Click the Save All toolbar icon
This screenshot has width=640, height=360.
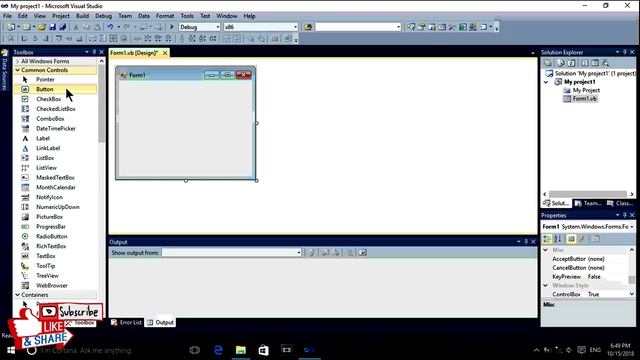[x=62, y=27]
